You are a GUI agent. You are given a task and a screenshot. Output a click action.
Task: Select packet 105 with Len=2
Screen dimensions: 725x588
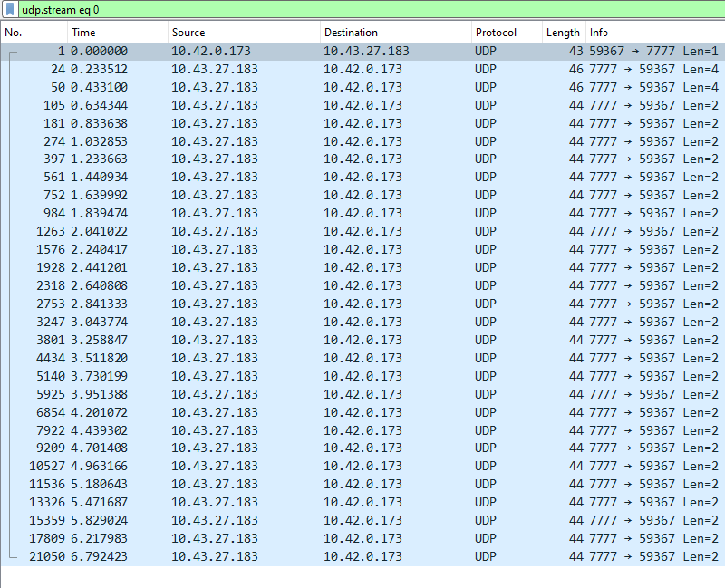coord(272,105)
